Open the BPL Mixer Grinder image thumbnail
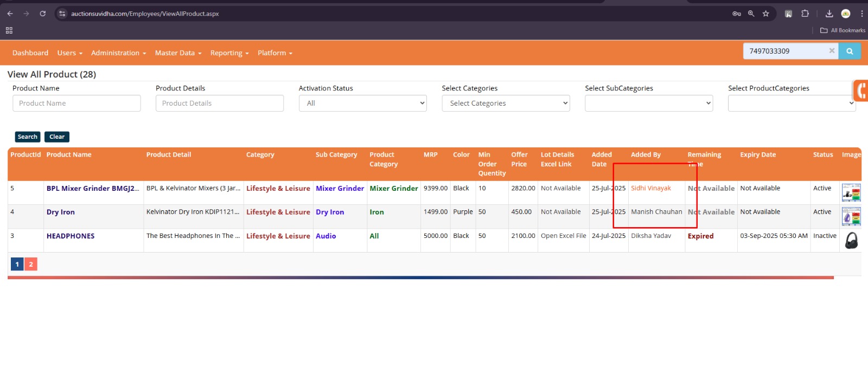This screenshot has height=374, width=868. 851,192
